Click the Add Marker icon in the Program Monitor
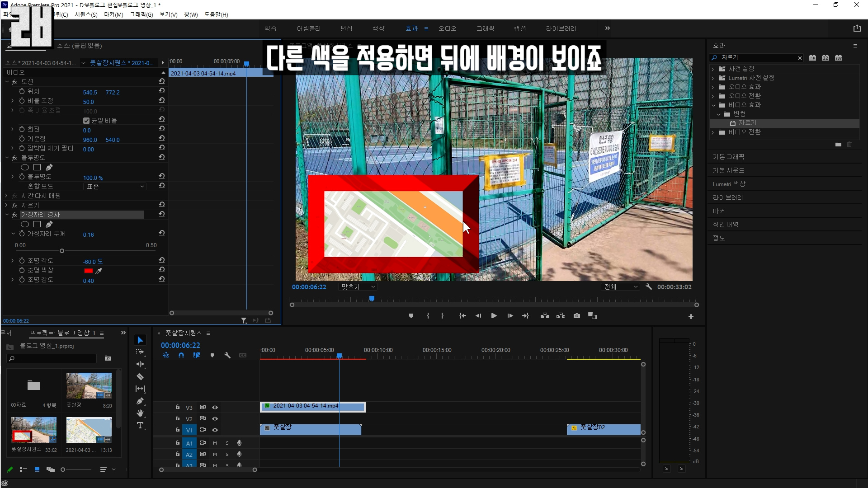This screenshot has height=488, width=868. (411, 316)
